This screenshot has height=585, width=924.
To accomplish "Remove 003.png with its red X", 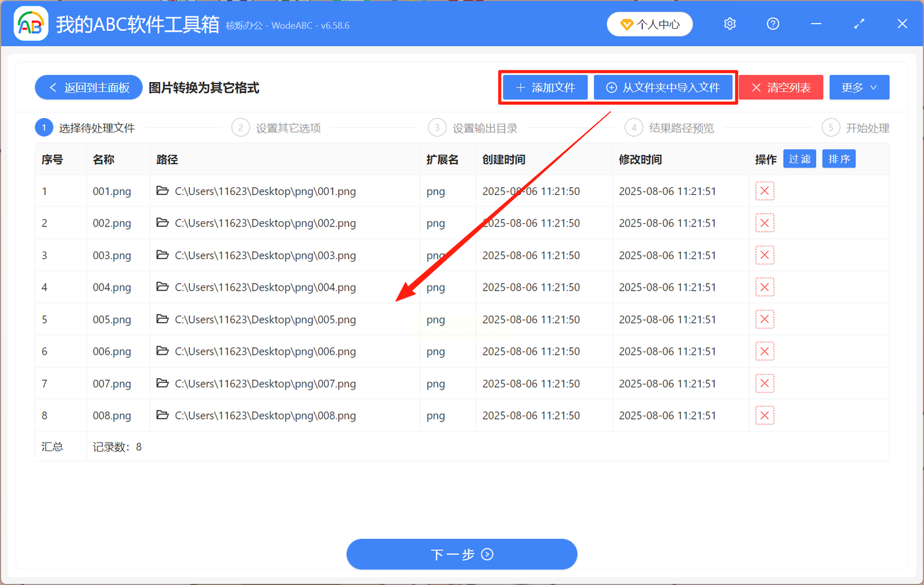I will tap(765, 255).
